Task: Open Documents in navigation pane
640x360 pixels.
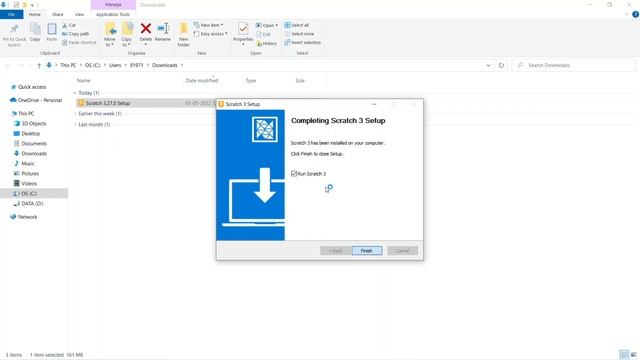Action: click(34, 144)
